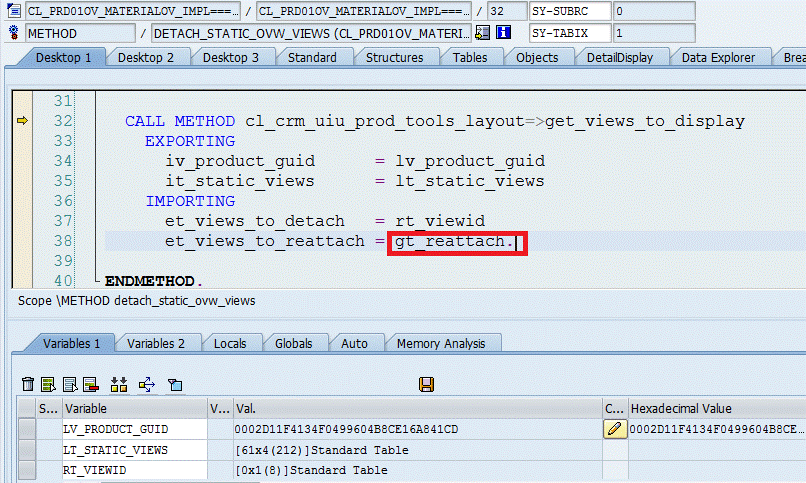This screenshot has height=483, width=806.
Task: Click the green table icon next to the trash can
Action: tap(48, 384)
